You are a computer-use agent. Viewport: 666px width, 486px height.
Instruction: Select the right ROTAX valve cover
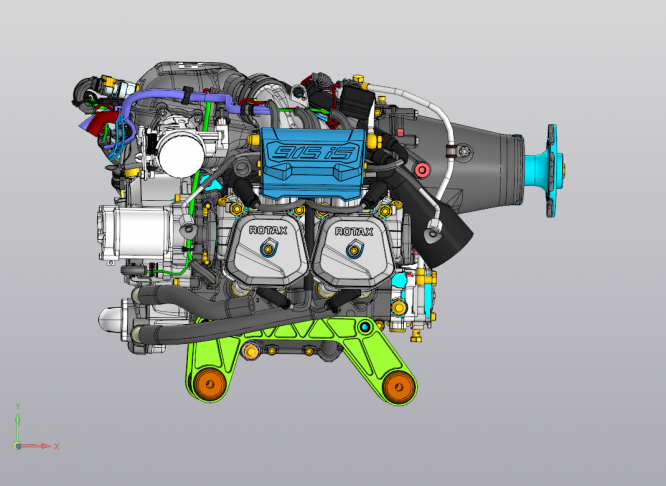click(353, 250)
